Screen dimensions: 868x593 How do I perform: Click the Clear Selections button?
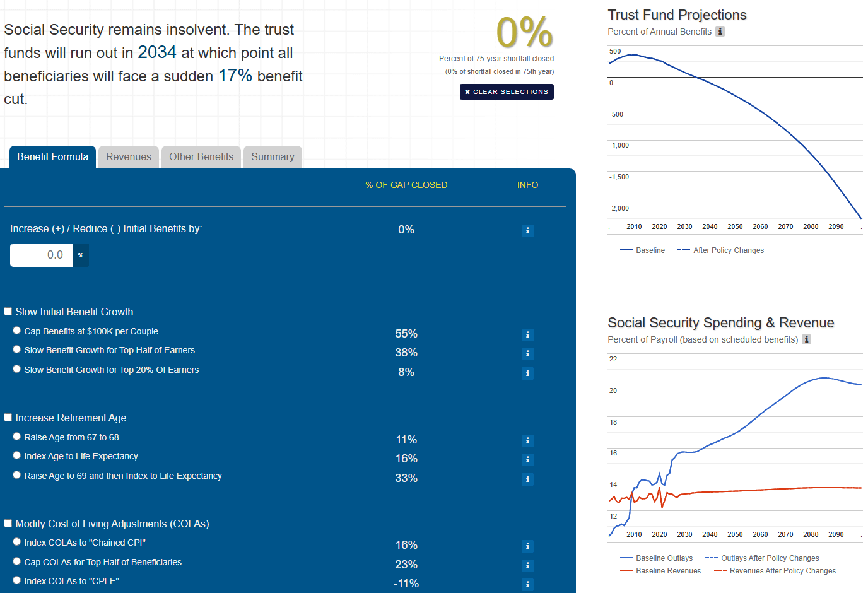[x=507, y=92]
